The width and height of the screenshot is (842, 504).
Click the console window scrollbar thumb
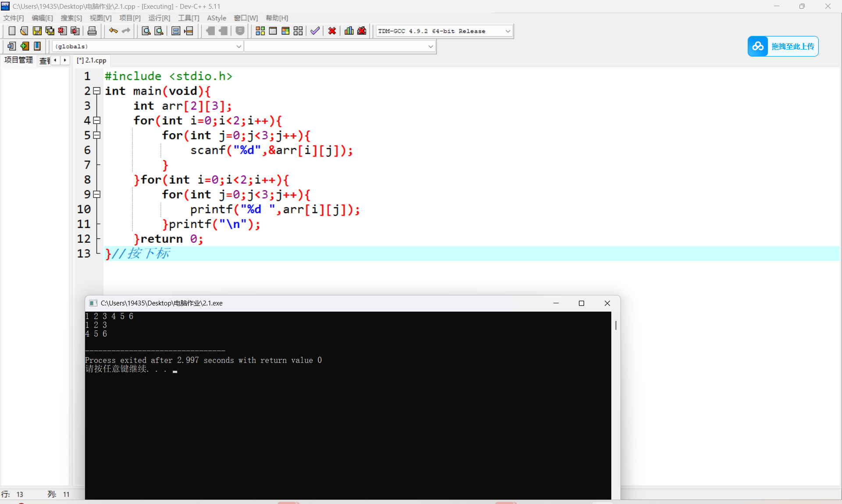pyautogui.click(x=616, y=325)
